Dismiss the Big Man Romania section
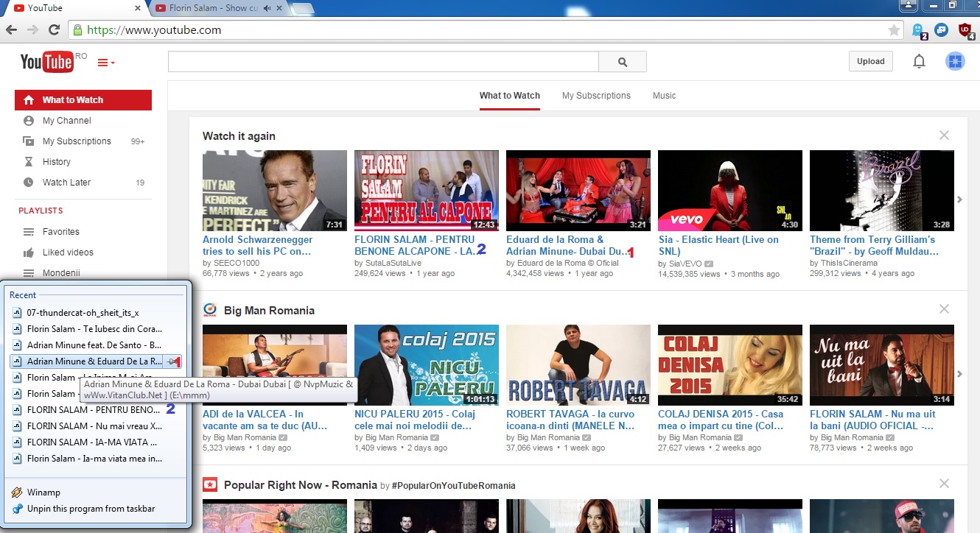Screen dimensions: 980x533 pyautogui.click(x=944, y=309)
